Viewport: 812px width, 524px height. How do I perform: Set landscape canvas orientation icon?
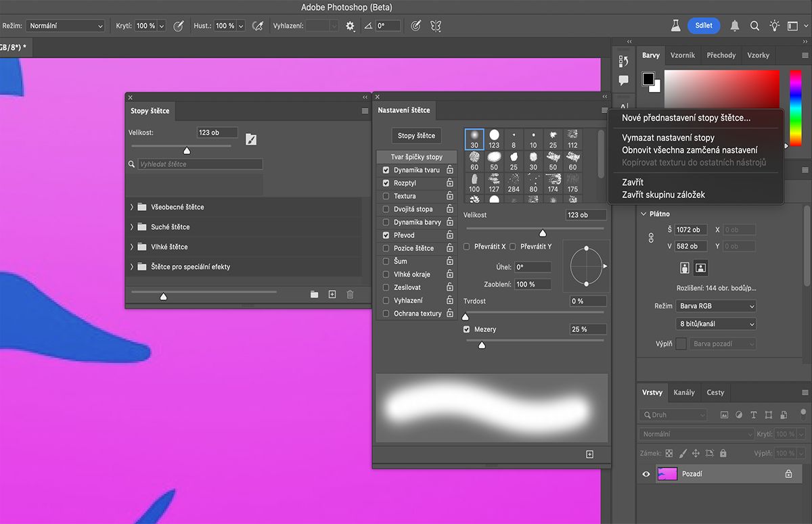point(701,268)
